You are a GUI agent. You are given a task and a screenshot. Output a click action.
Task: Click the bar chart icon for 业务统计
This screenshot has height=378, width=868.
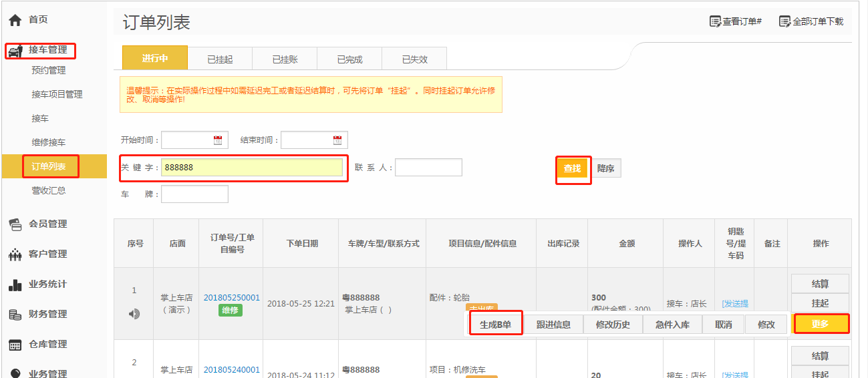15,285
